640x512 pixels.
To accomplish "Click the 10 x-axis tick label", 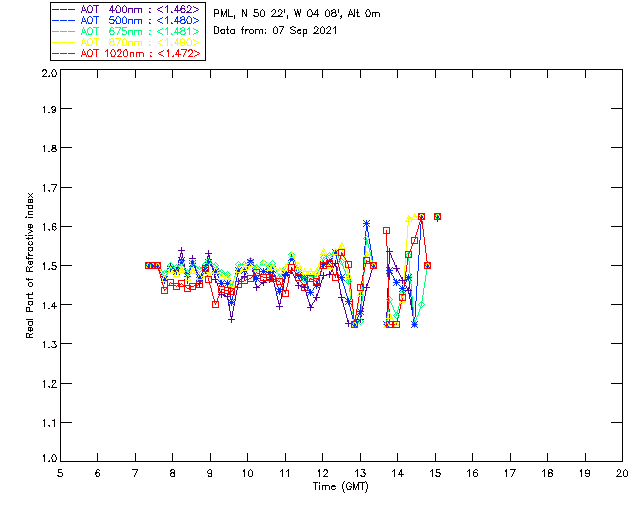I will pyautogui.click(x=247, y=473).
